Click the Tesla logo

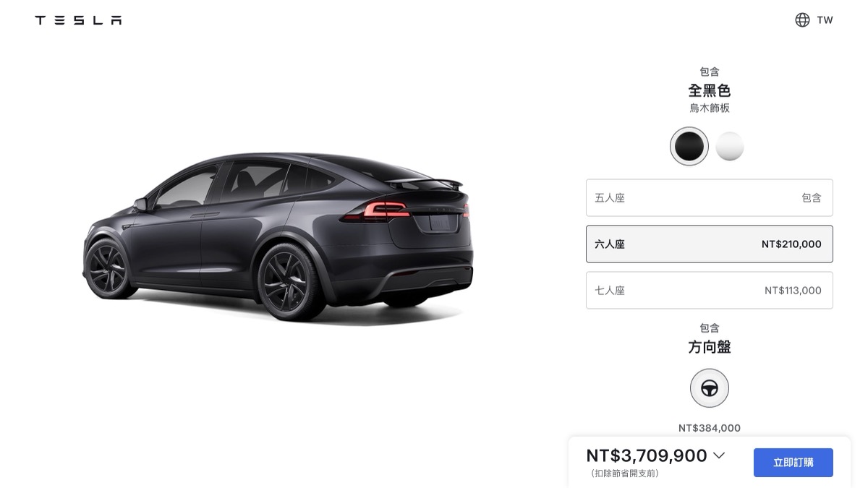click(x=78, y=20)
